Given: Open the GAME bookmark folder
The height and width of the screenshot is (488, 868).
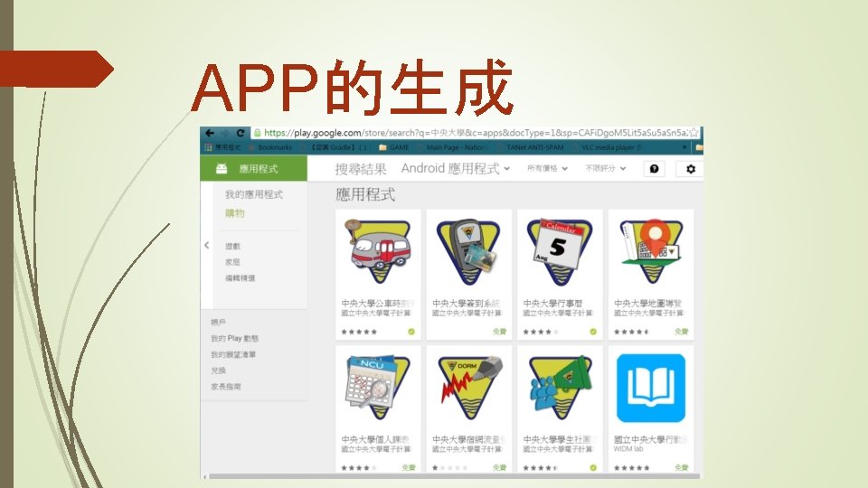Looking at the screenshot, I should (394, 147).
